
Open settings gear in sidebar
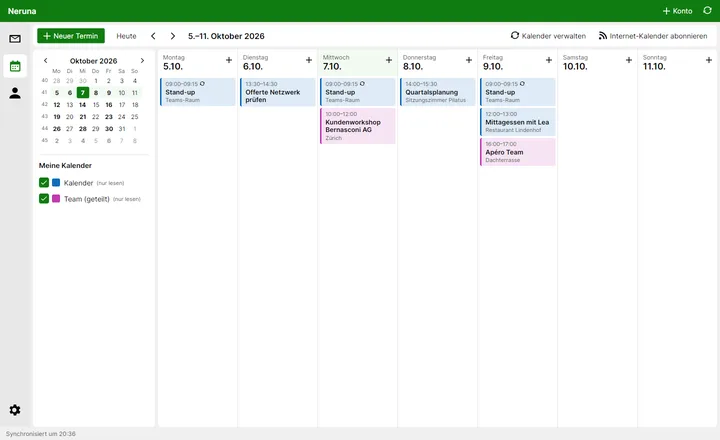(15, 410)
